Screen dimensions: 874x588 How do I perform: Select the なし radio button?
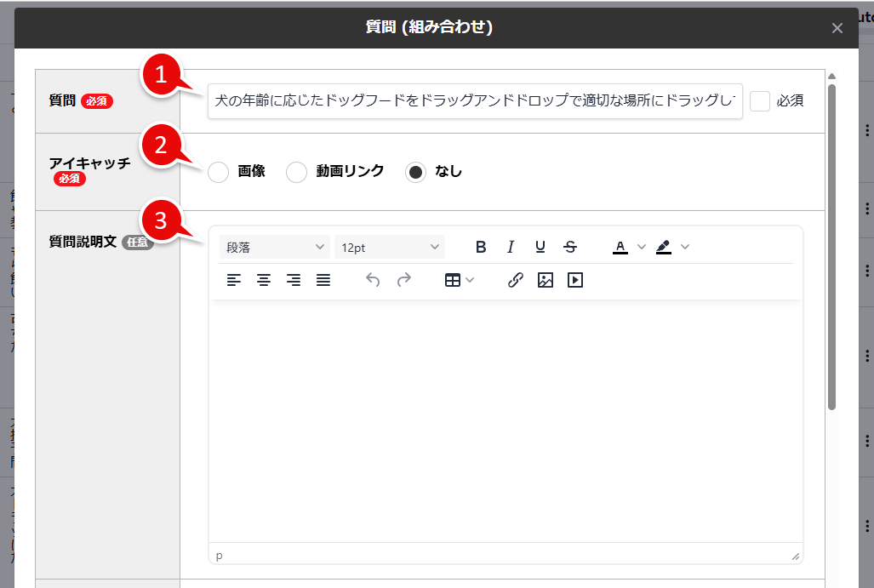click(416, 172)
